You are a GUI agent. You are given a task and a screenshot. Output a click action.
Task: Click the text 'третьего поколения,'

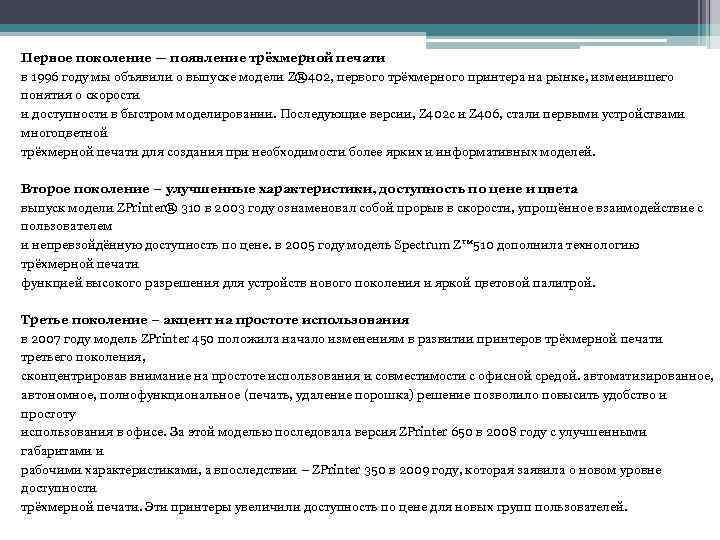(x=83, y=358)
